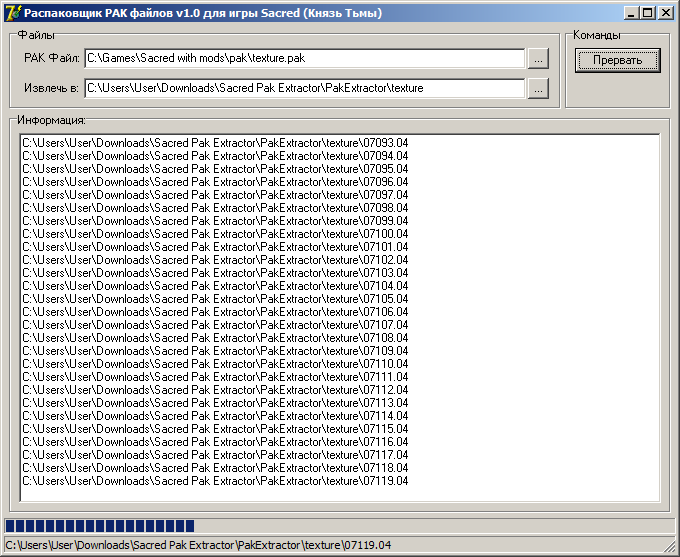Select log line ending 07114.04

point(215,416)
